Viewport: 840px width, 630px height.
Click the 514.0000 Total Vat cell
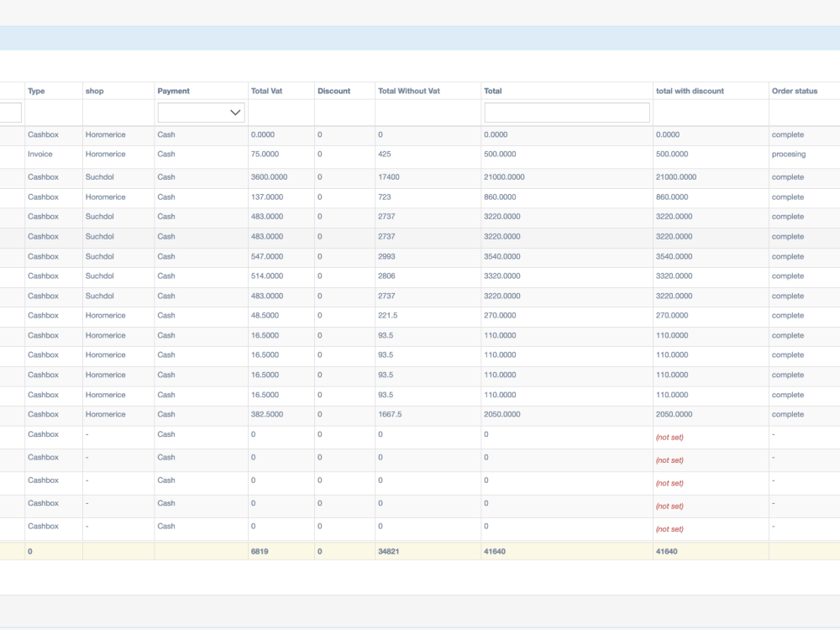point(267,276)
